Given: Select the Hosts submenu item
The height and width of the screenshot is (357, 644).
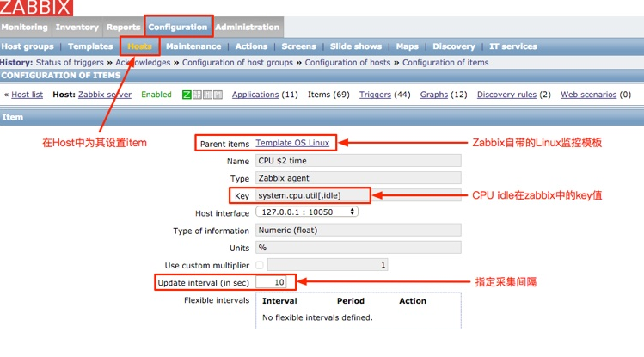Looking at the screenshot, I should click(139, 46).
